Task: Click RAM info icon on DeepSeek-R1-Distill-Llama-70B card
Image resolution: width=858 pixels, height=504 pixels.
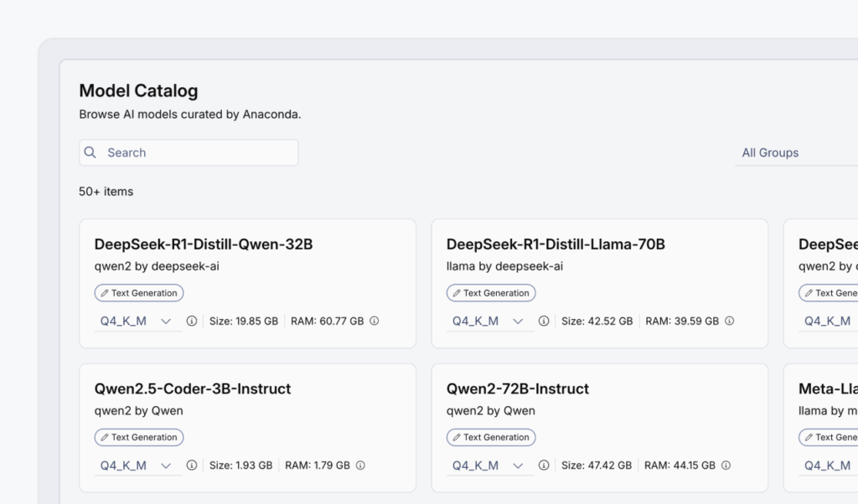Action: point(729,321)
